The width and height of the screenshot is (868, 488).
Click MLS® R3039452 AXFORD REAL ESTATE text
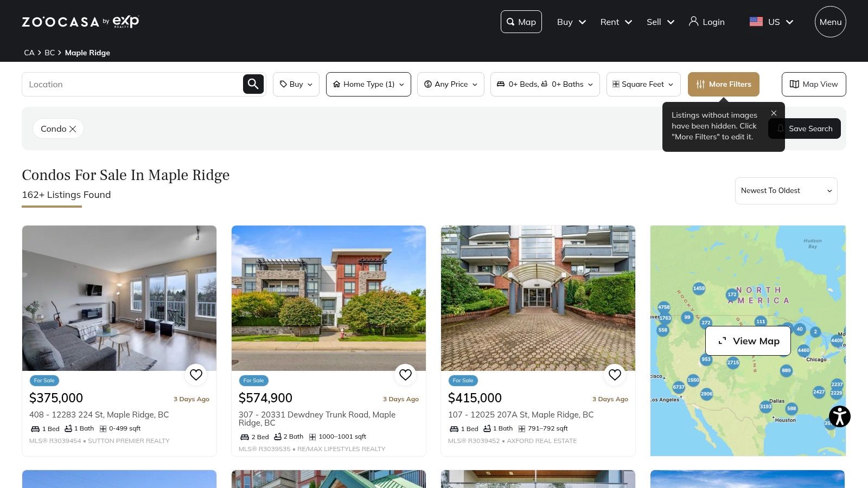click(x=512, y=441)
